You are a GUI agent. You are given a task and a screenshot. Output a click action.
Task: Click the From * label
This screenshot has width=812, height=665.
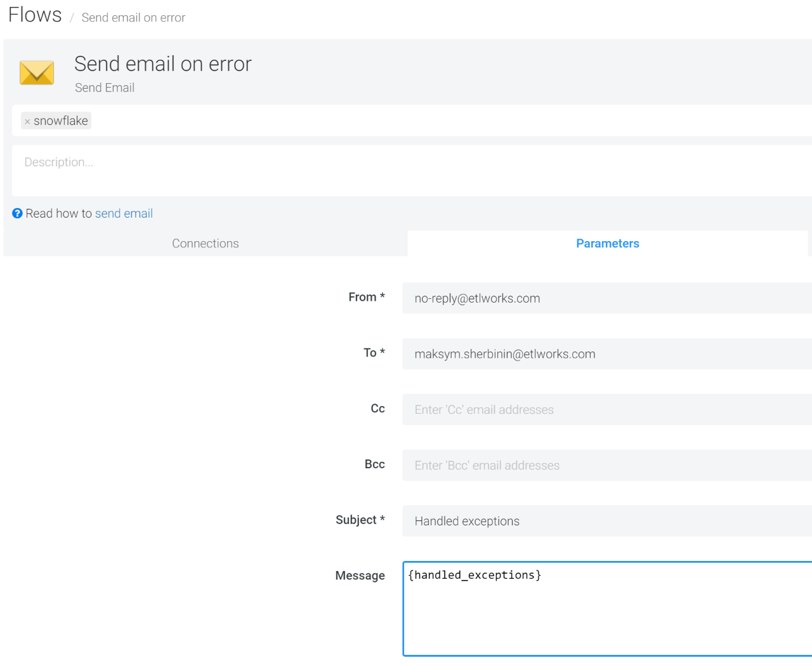(367, 297)
